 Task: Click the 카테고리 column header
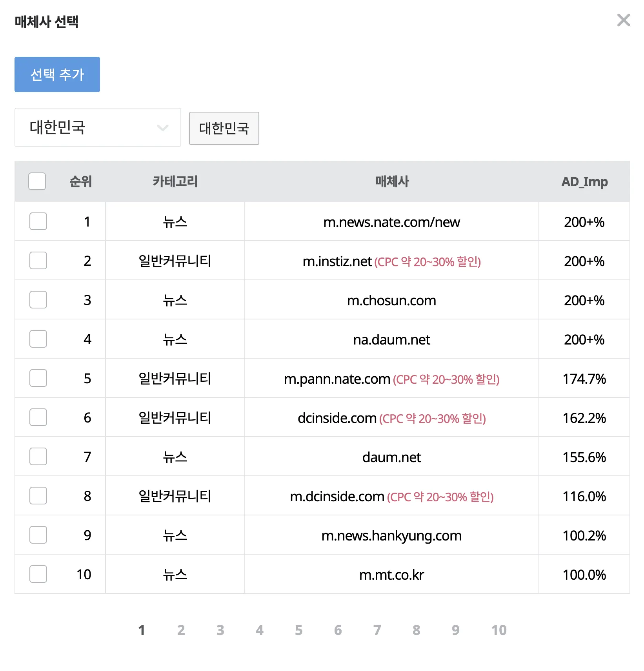[175, 181]
